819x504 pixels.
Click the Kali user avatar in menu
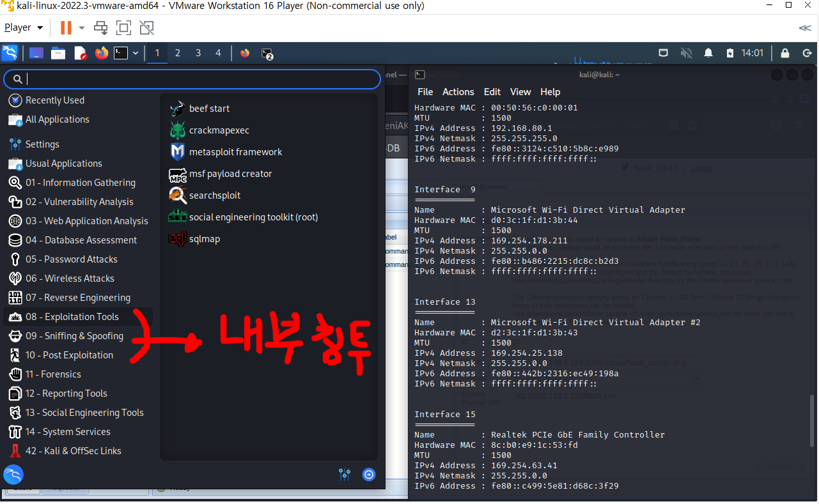(13, 475)
